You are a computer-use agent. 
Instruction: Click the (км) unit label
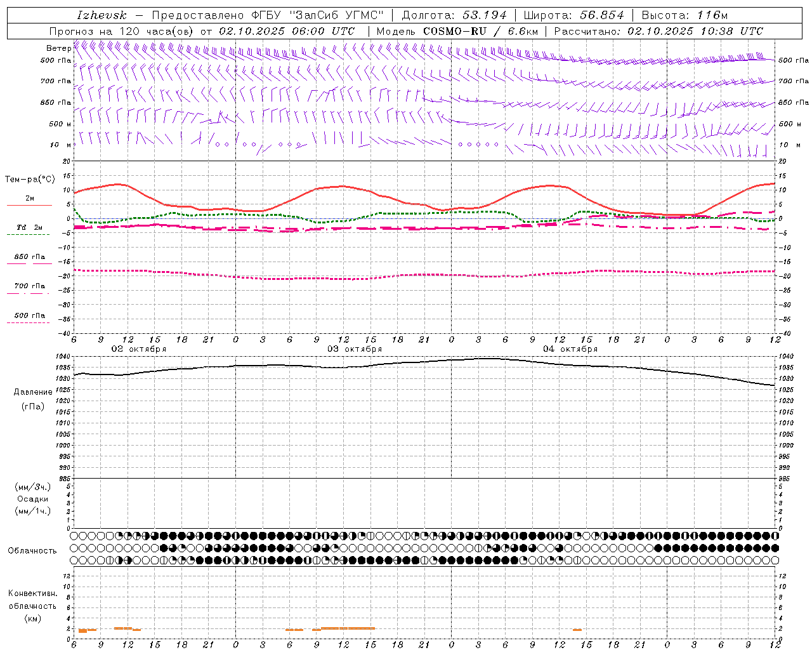pos(33,618)
